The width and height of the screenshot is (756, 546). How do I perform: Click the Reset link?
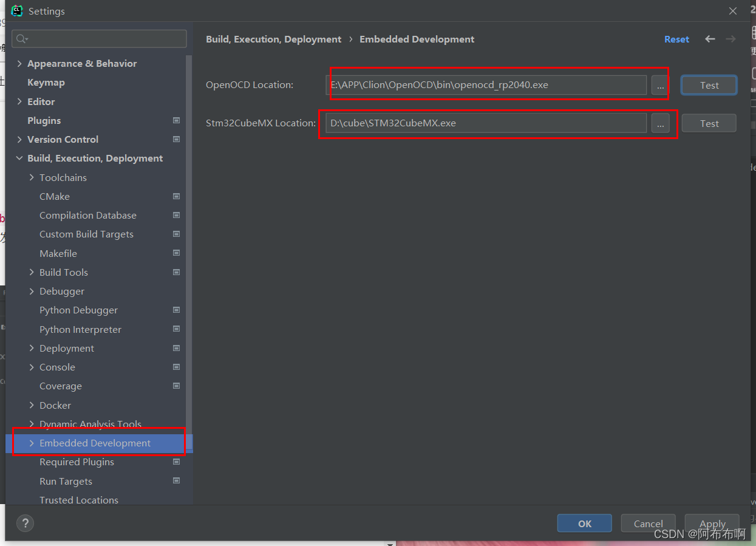point(676,39)
